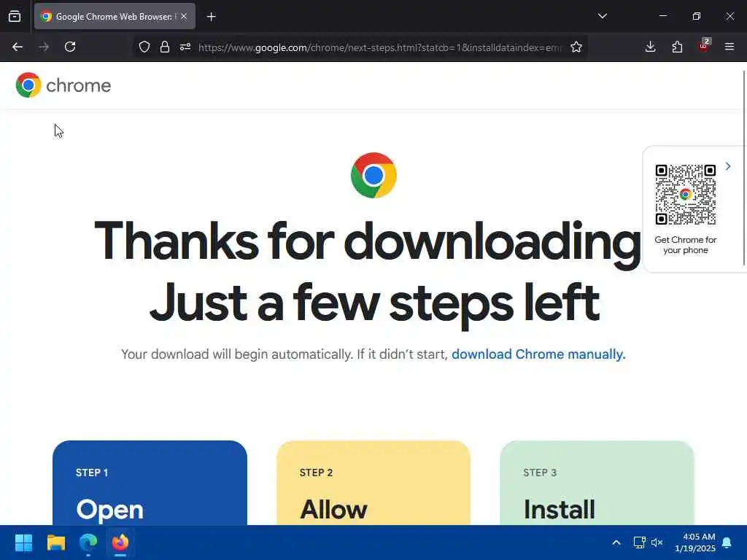Screen dimensions: 747x560
Task: Click the forward navigation arrow
Action: pyautogui.click(x=44, y=47)
